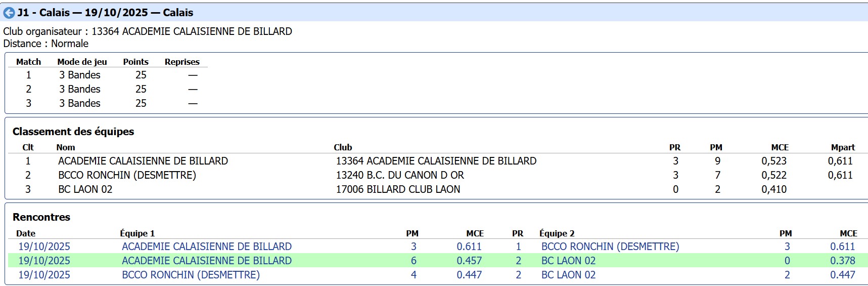The width and height of the screenshot is (868, 286).
Task: Click ACADEMIE CALAISIENNE DE BILLARD in green highlighted row
Action: pos(206,261)
